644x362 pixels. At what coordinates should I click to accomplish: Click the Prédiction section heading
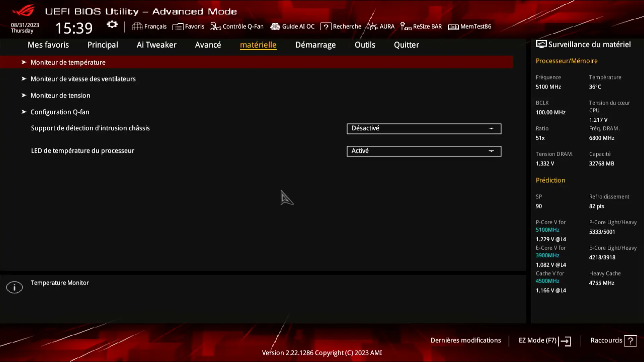pos(550,180)
